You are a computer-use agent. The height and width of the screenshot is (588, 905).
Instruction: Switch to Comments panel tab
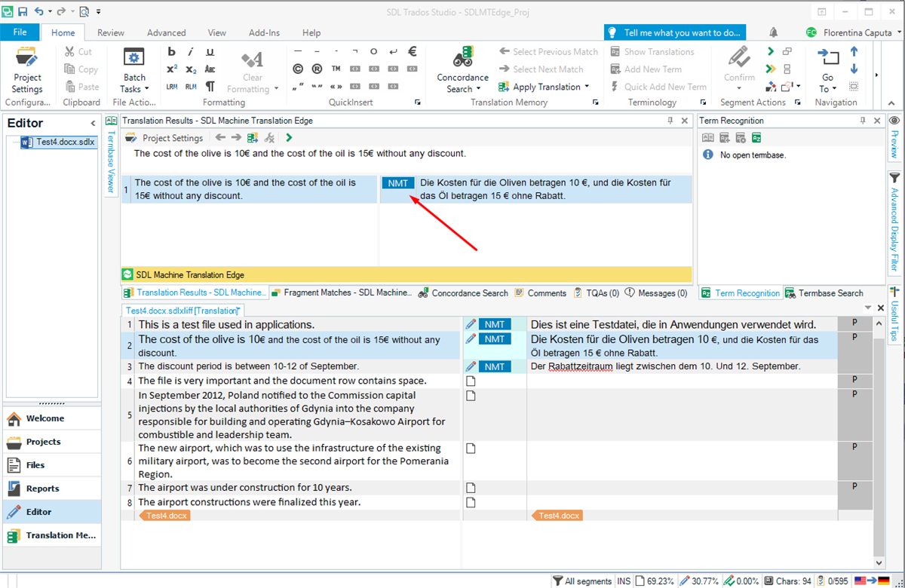pos(541,292)
